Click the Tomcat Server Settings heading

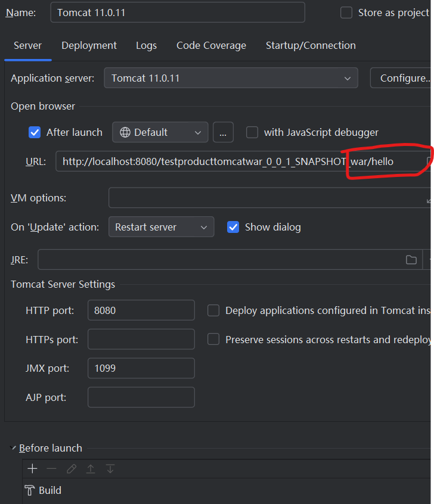pyautogui.click(x=63, y=284)
